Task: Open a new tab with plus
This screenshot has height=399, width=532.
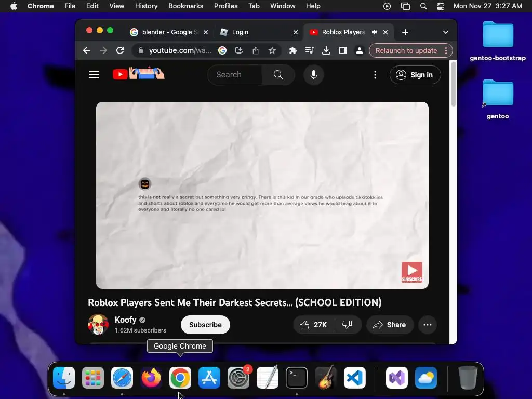Action: click(x=405, y=32)
